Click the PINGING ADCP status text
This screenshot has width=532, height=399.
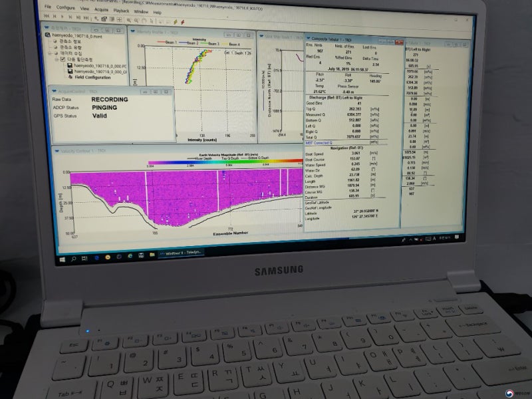[104, 108]
